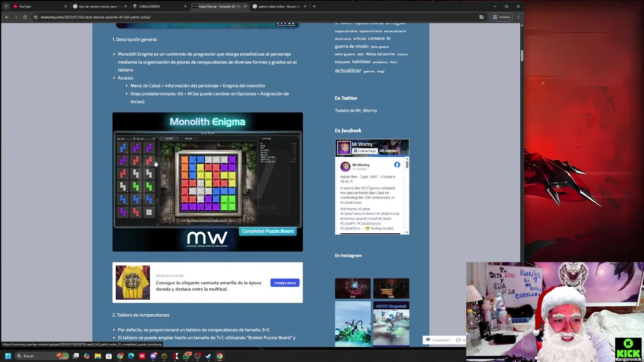The width and height of the screenshot is (644, 362).
Task: Open Task View from the taskbar
Action: click(76, 356)
